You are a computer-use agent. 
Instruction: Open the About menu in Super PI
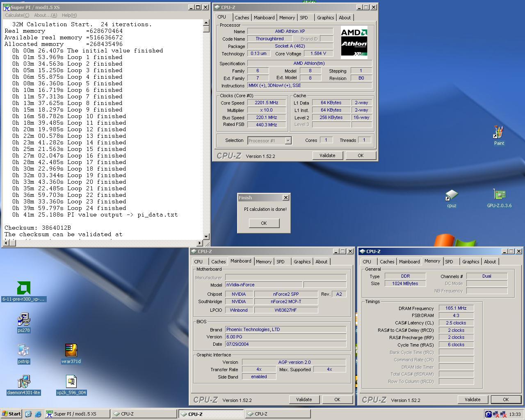[x=45, y=15]
